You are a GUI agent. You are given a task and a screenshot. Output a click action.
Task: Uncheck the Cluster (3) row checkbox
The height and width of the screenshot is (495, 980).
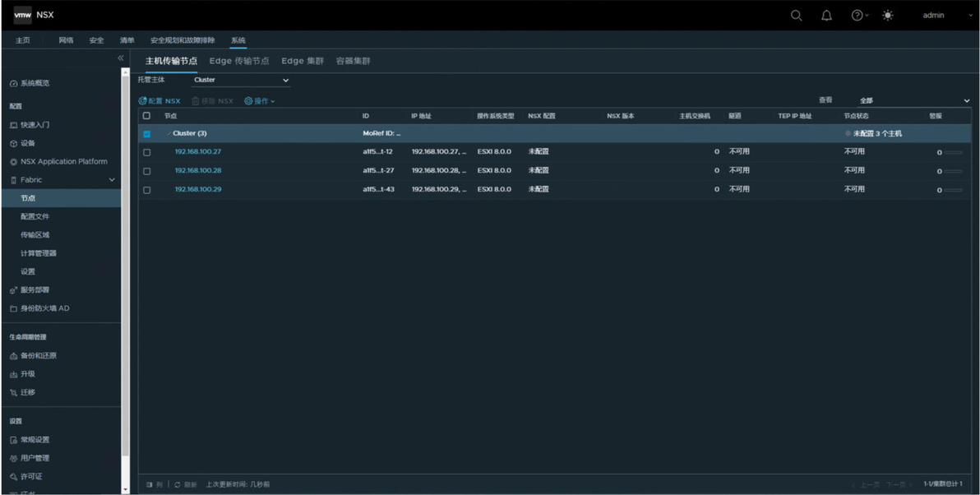tap(147, 134)
